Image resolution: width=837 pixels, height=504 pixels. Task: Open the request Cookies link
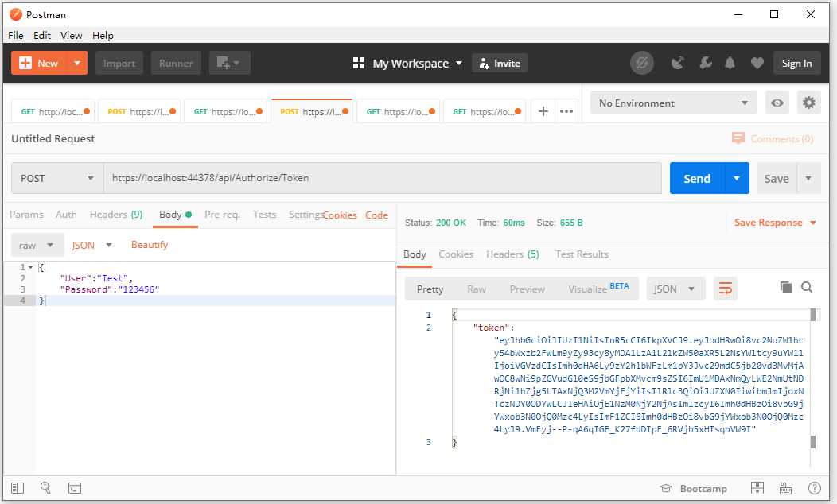click(340, 215)
